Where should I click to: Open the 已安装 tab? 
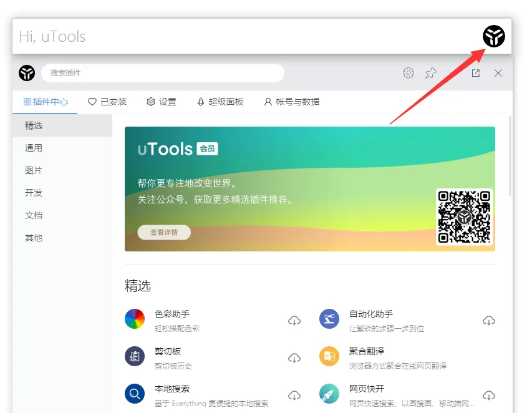(107, 102)
